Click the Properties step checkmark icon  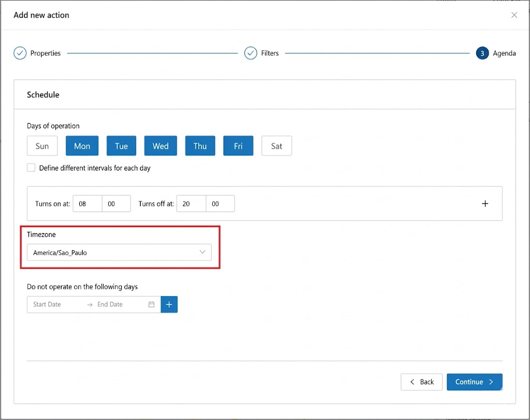point(20,53)
